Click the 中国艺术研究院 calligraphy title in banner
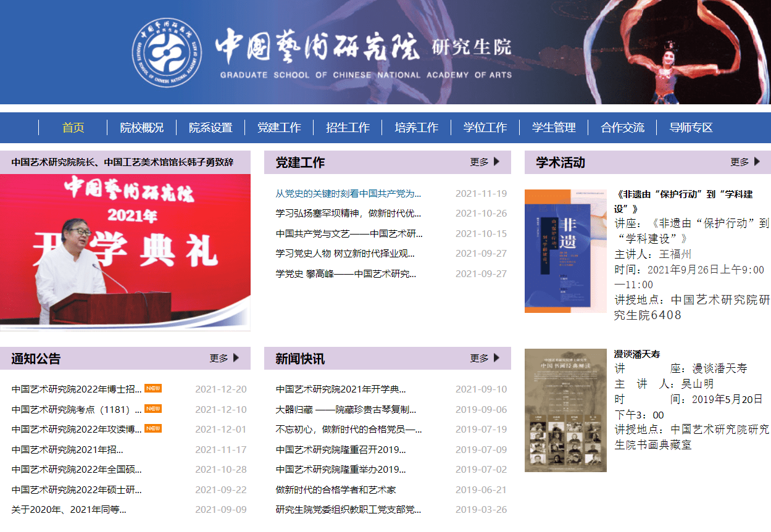Viewport: 771px width, 532px height. [317, 48]
